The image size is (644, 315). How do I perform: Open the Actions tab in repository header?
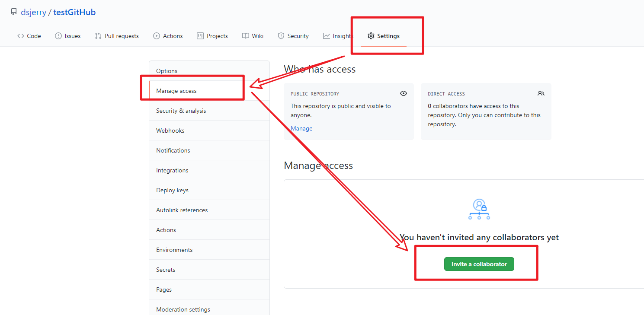[168, 36]
